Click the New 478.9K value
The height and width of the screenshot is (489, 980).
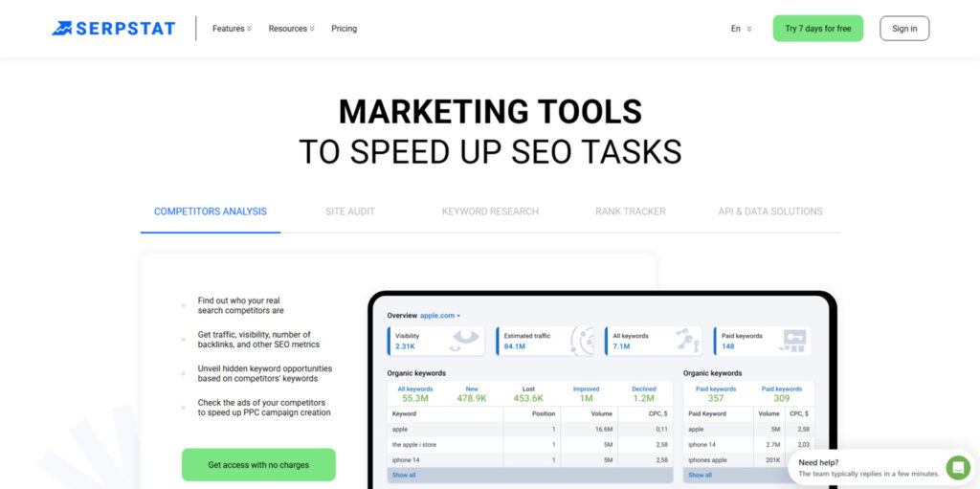(x=471, y=398)
